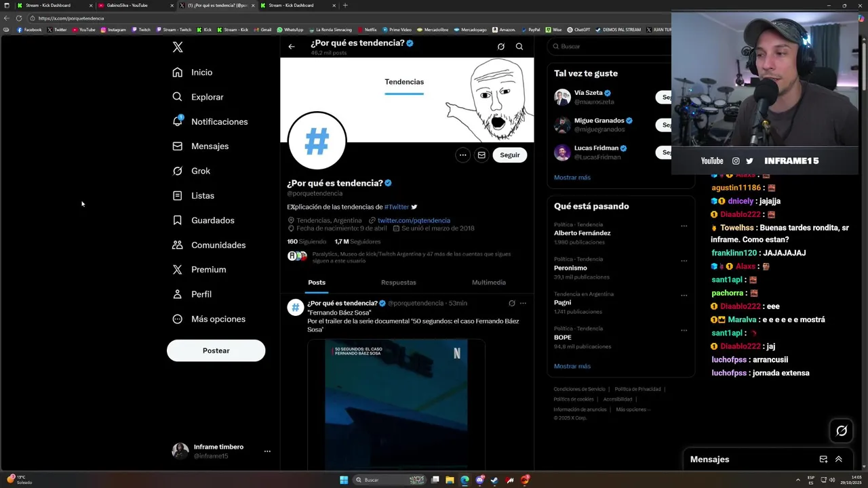Open the Netflix bookmark
The width and height of the screenshot is (868, 488).
point(367,30)
